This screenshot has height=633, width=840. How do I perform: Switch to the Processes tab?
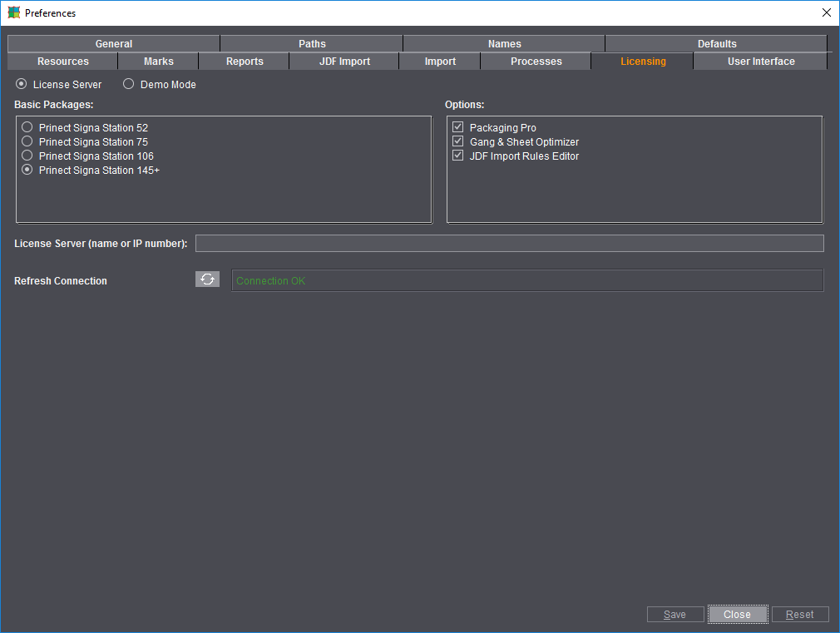[x=536, y=61]
